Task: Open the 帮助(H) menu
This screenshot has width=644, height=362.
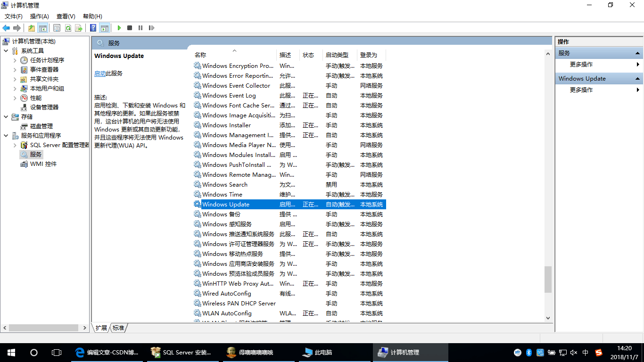Action: pyautogui.click(x=92, y=16)
